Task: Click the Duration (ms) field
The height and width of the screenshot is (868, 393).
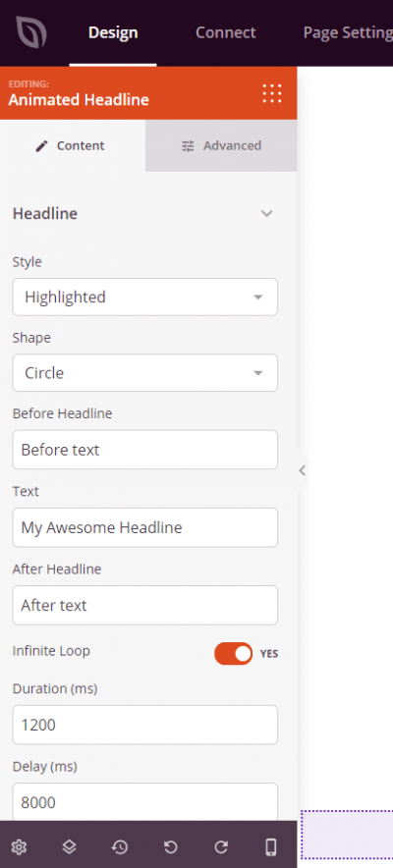Action: pos(145,725)
